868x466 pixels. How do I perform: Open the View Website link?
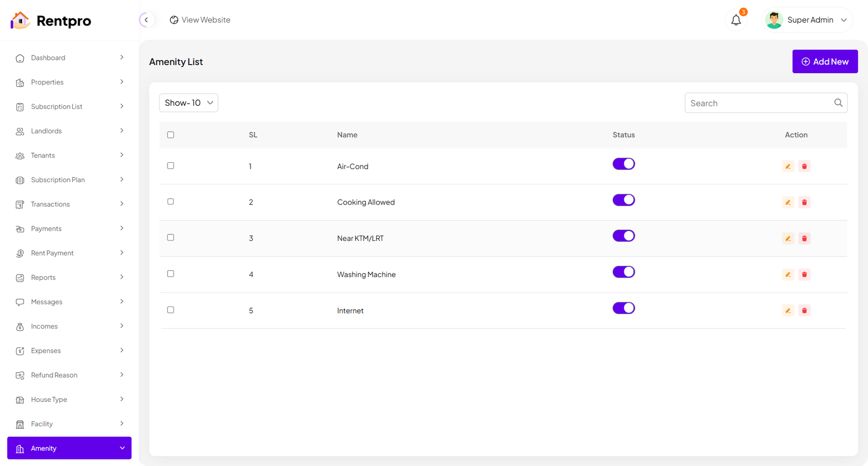pyautogui.click(x=200, y=20)
